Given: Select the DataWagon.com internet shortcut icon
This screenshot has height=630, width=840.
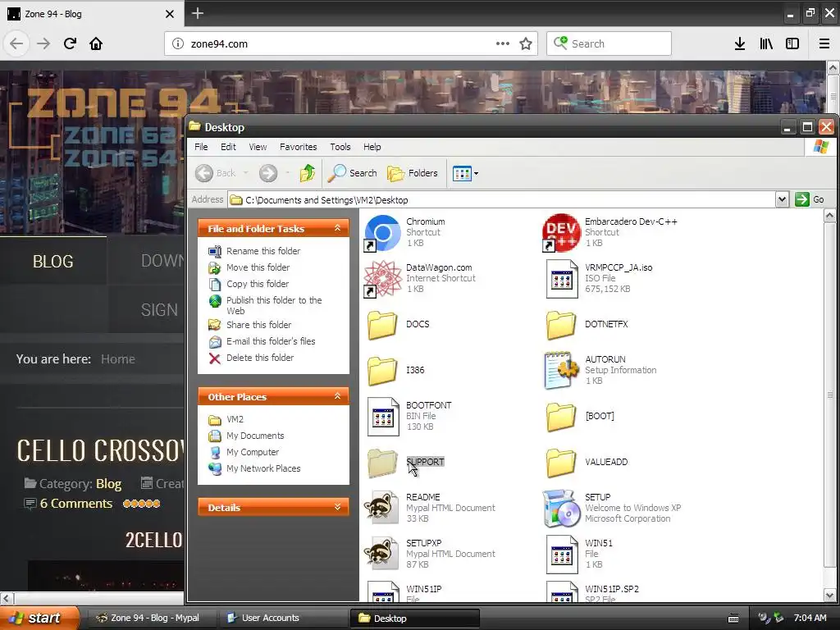Looking at the screenshot, I should (382, 279).
